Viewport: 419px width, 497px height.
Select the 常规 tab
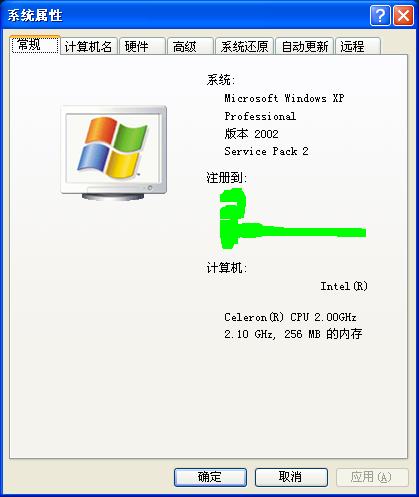pos(35,45)
